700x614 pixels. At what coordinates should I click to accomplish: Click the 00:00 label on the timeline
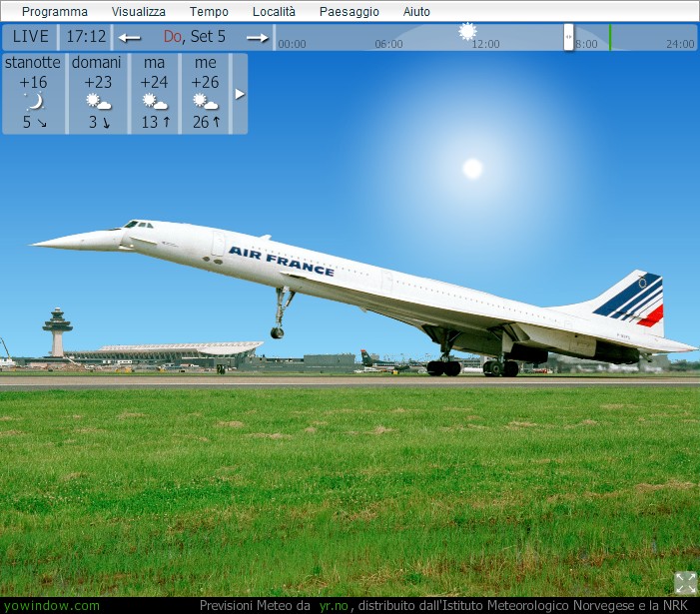point(292,44)
